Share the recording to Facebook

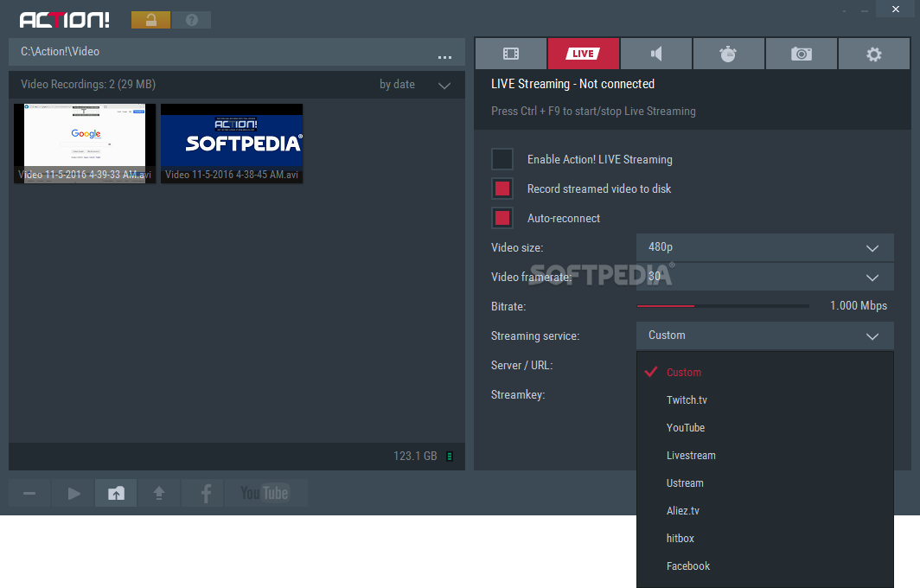pyautogui.click(x=203, y=493)
